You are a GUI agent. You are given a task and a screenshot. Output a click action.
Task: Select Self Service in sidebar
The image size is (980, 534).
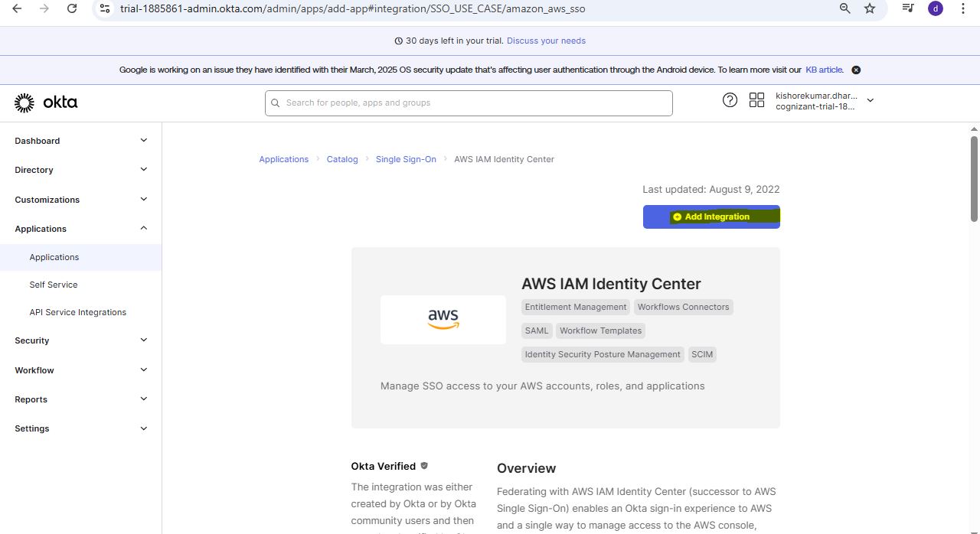pos(54,285)
